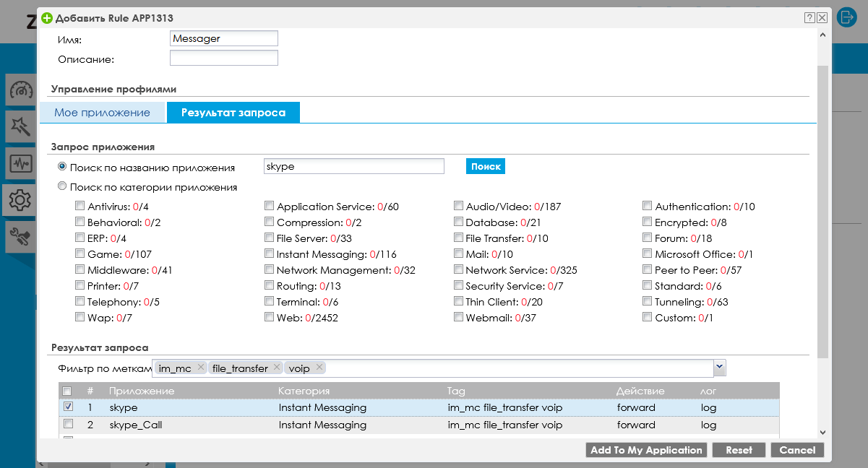Select search by application category radio button
This screenshot has height=468, width=868.
point(62,187)
